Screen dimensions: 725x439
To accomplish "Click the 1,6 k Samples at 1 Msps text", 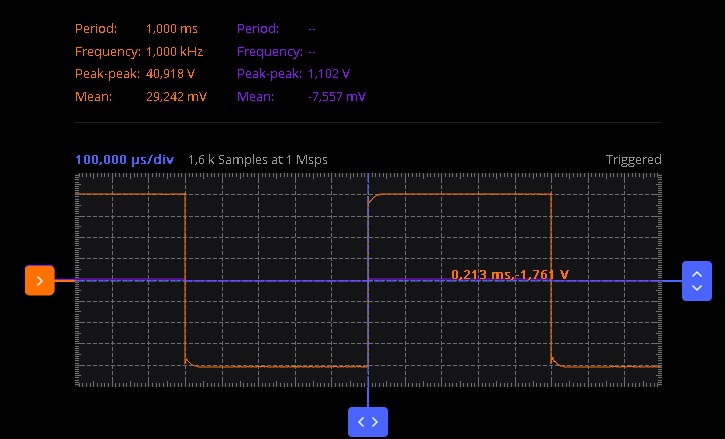I will coord(258,160).
